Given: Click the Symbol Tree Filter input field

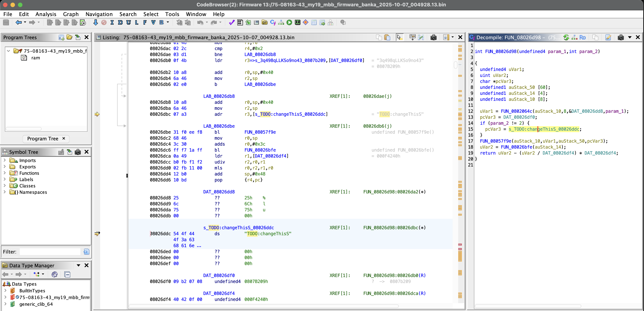Looking at the screenshot, I should click(50, 252).
